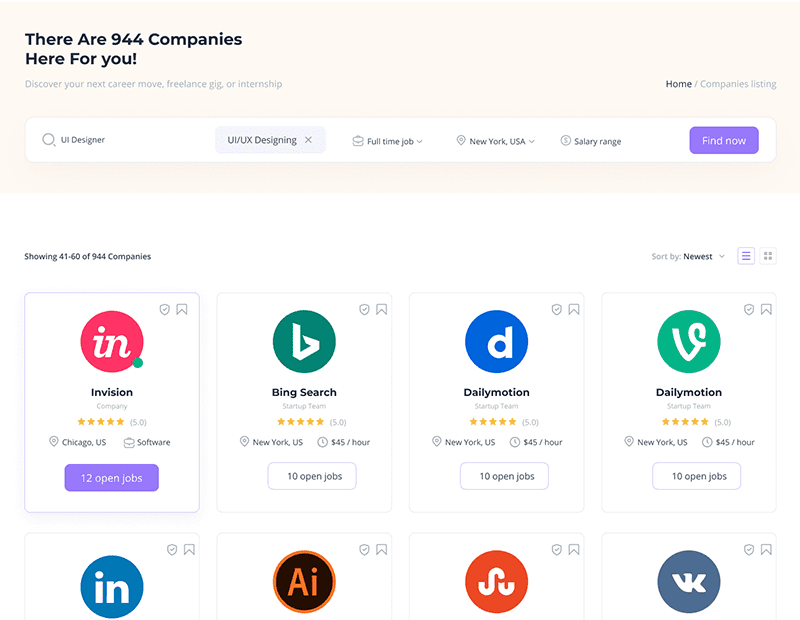
Task: Click the Adobe Illustrator logo
Action: pos(304,582)
